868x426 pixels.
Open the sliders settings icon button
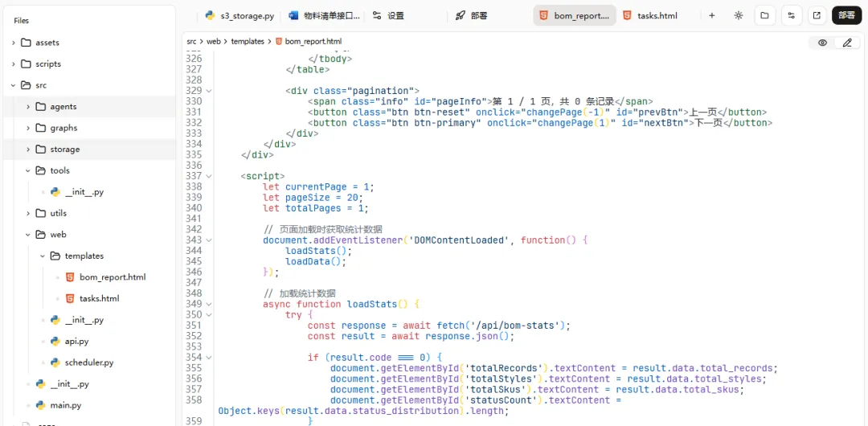[792, 15]
